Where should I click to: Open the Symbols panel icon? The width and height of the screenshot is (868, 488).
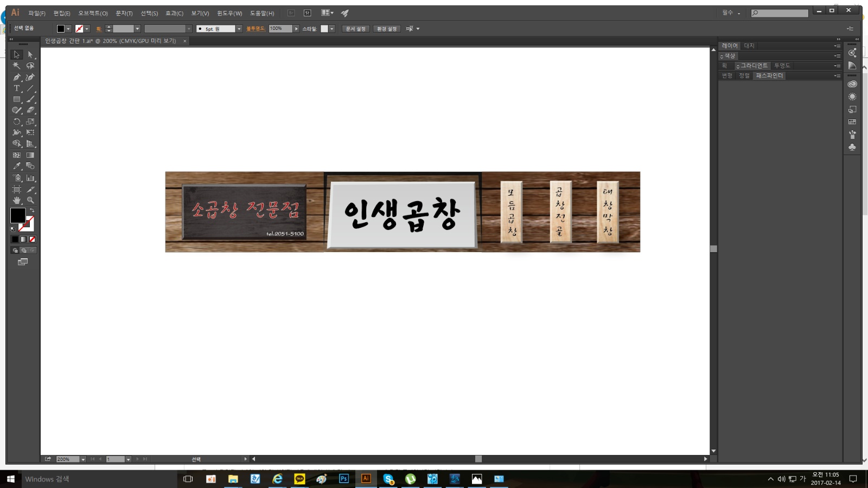pyautogui.click(x=852, y=147)
